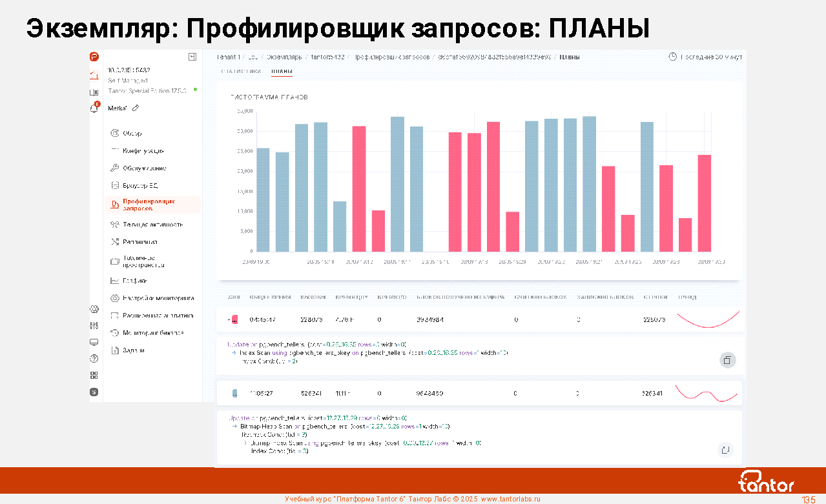Click the Экземпляр breadcrumb link
Image resolution: width=826 pixels, height=504 pixels.
click(x=284, y=57)
